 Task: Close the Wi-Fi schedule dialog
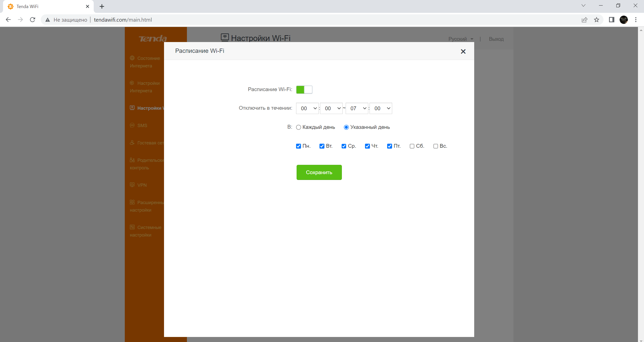tap(463, 51)
